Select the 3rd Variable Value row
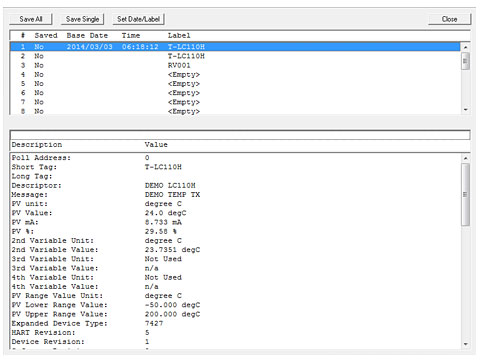The width and height of the screenshot is (480, 360). (x=235, y=268)
